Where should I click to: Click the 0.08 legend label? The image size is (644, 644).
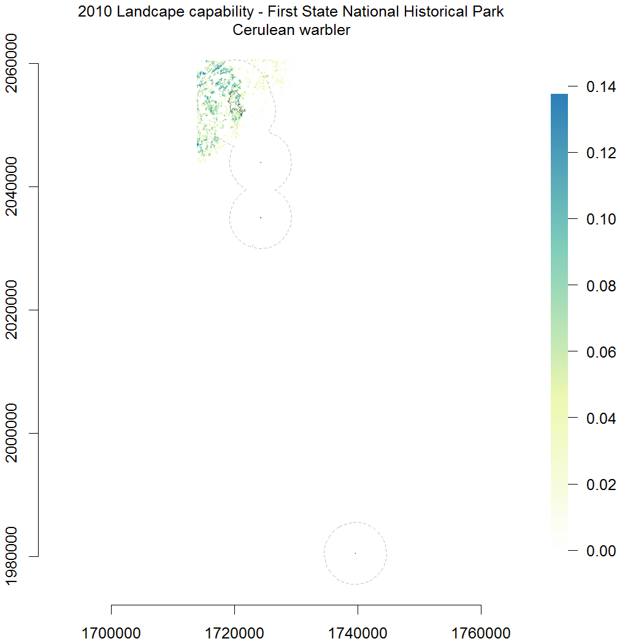point(602,286)
